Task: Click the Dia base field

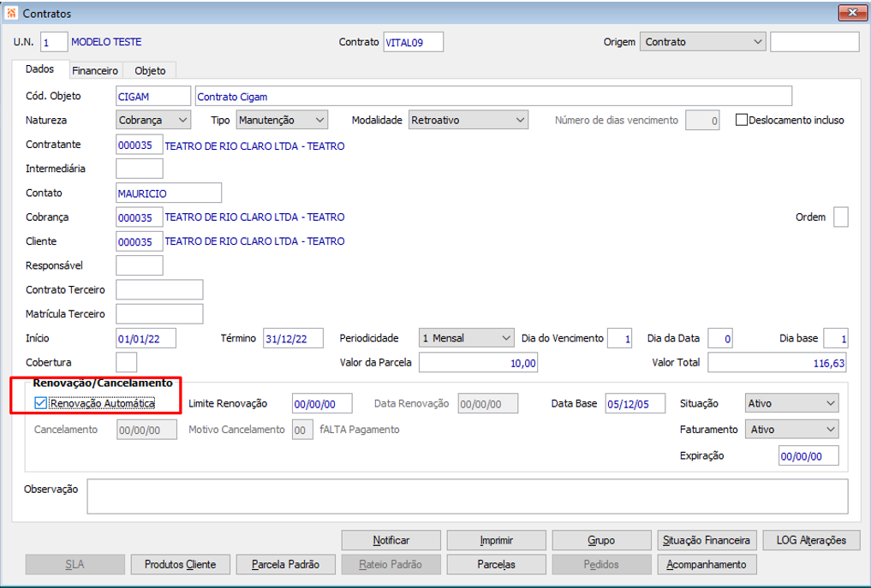Action: coord(835,338)
